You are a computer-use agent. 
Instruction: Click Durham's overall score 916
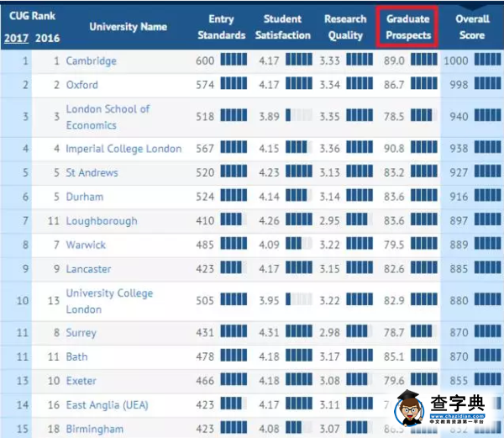click(459, 197)
